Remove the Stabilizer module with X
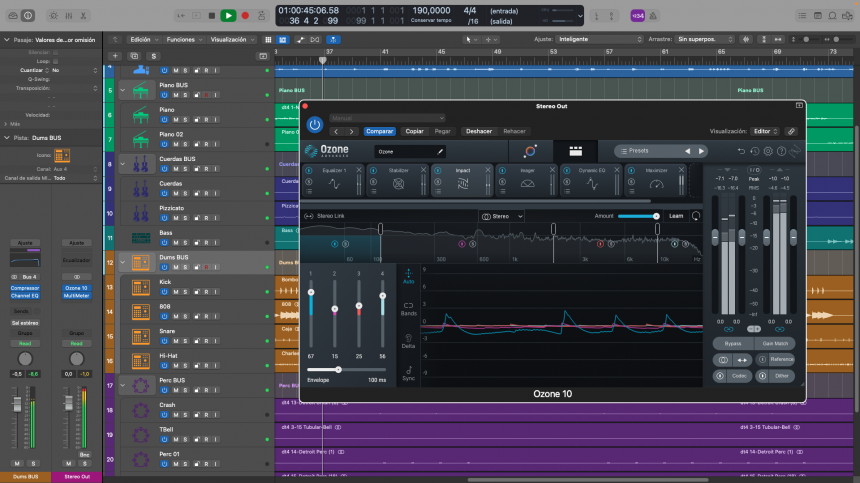Screen dimensions: 860x483 (423, 170)
